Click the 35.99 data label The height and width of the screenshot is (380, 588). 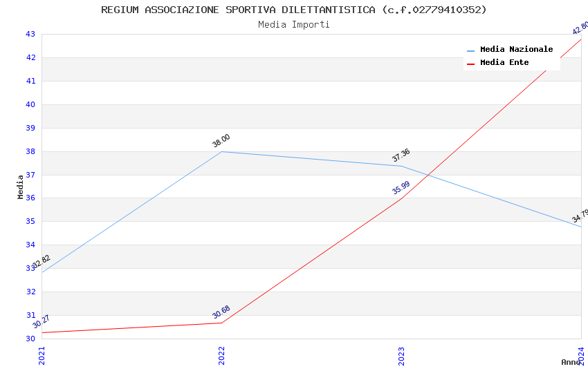(x=401, y=188)
